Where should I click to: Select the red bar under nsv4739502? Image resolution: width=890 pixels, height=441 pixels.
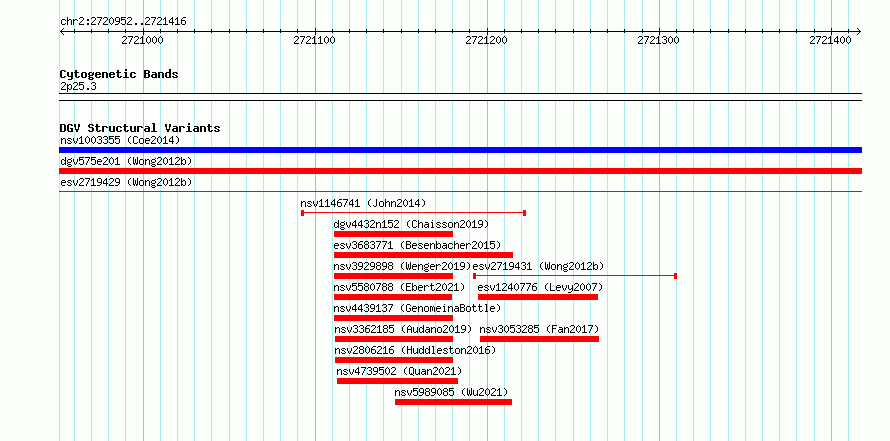coord(397,381)
